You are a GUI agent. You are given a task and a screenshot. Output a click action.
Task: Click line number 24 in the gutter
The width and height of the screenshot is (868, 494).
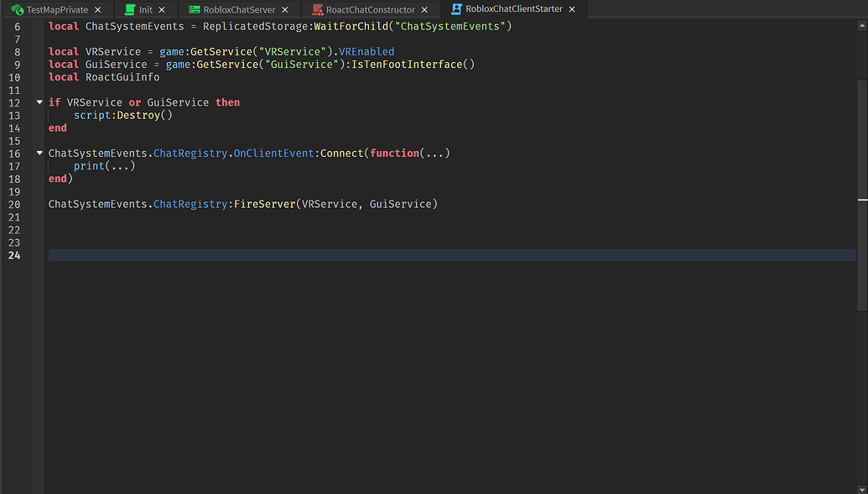pyautogui.click(x=14, y=255)
